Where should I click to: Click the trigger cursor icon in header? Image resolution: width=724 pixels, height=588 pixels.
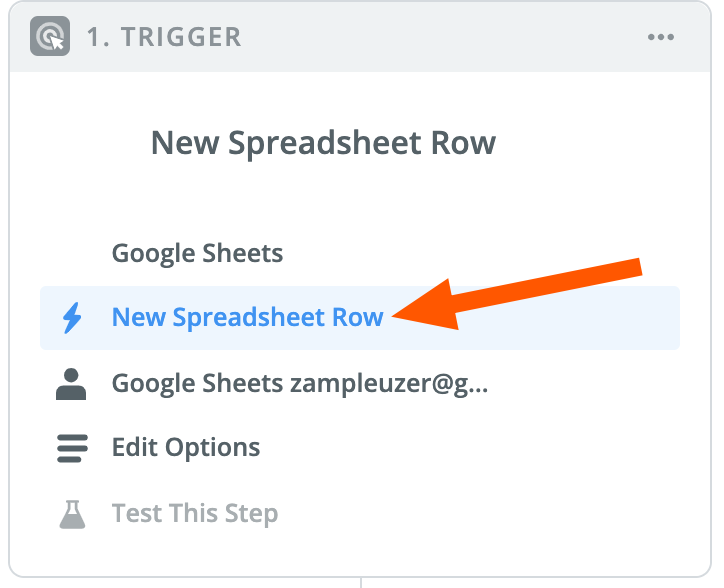[x=48, y=38]
